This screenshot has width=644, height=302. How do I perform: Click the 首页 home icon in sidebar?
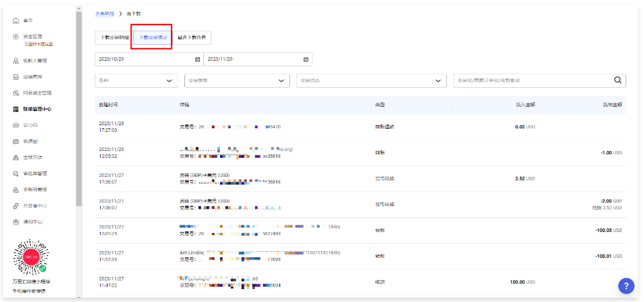15,21
